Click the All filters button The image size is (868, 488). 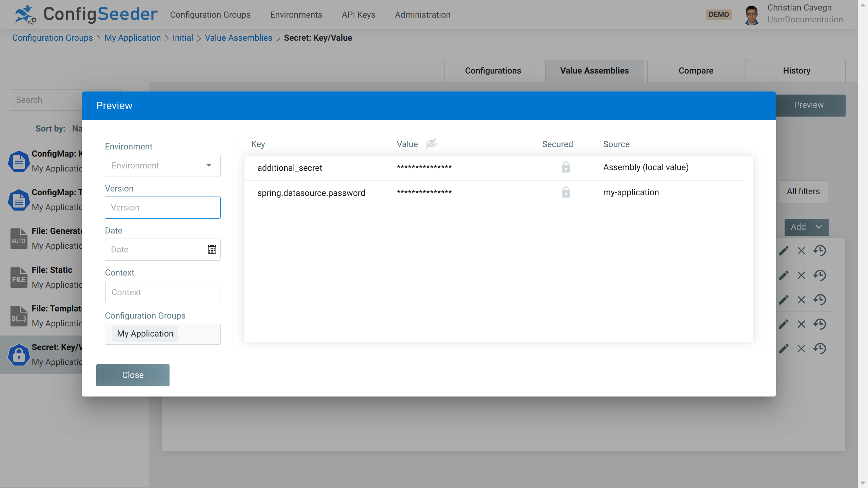(x=803, y=191)
